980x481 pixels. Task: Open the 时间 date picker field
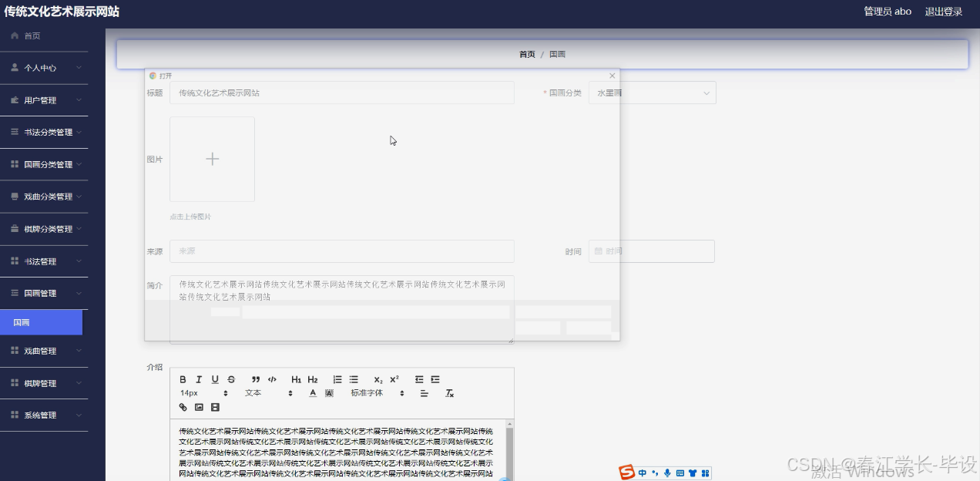click(652, 251)
